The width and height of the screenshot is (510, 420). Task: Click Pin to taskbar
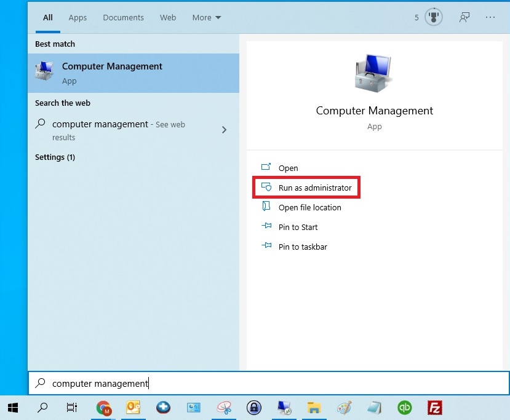pyautogui.click(x=294, y=247)
